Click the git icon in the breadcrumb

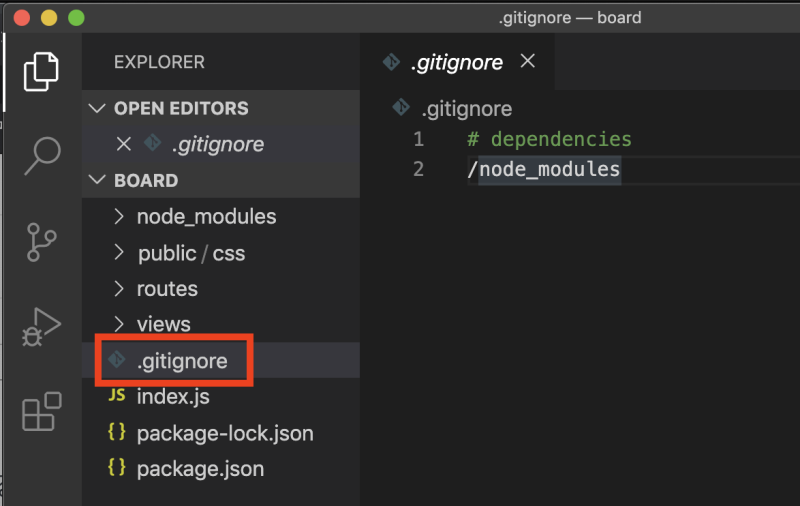coord(400,108)
